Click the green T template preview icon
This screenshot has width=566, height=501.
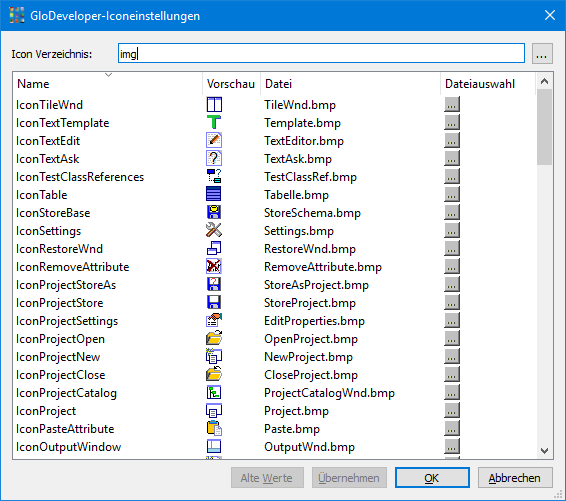(x=214, y=122)
